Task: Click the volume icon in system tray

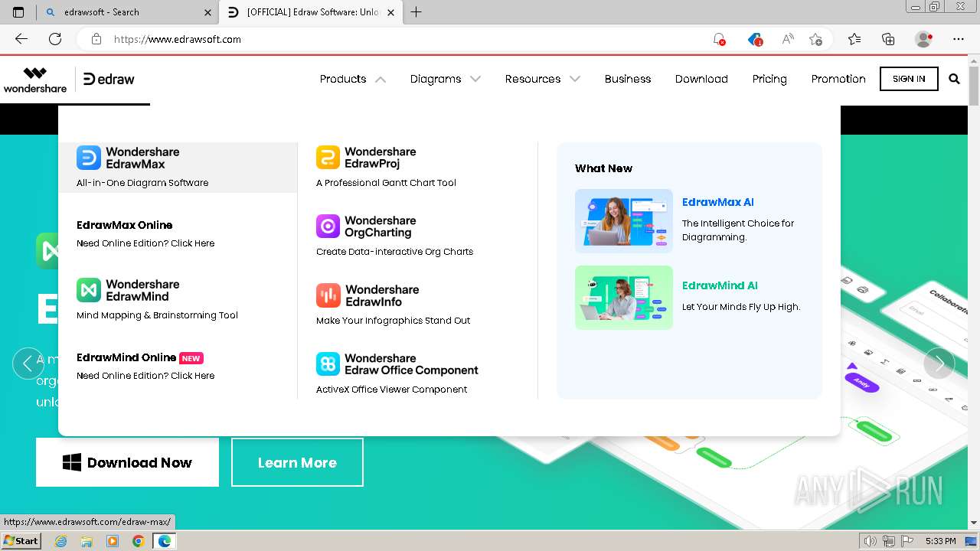Action: [x=870, y=541]
